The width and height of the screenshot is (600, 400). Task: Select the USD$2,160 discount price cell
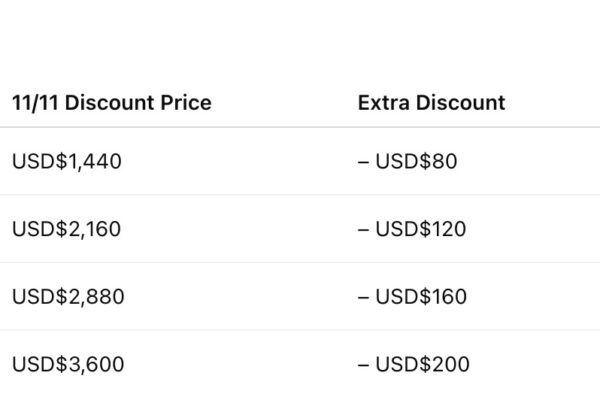(x=66, y=229)
